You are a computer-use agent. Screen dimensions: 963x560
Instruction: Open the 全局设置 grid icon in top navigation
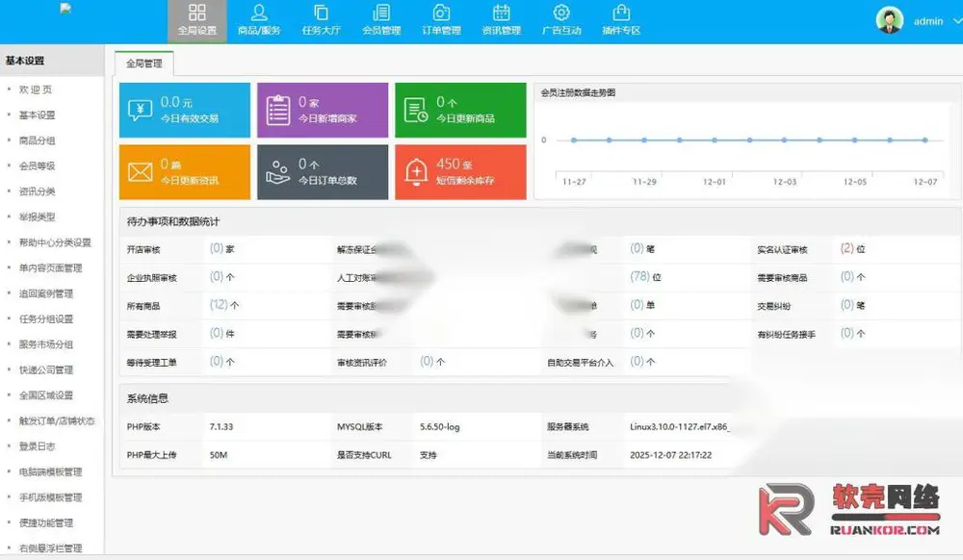(197, 13)
